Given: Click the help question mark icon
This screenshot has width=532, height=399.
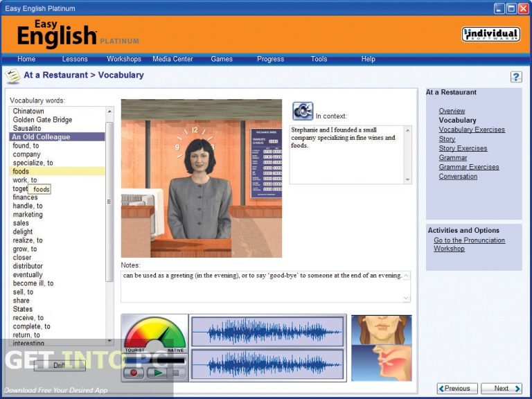Looking at the screenshot, I should (516, 77).
